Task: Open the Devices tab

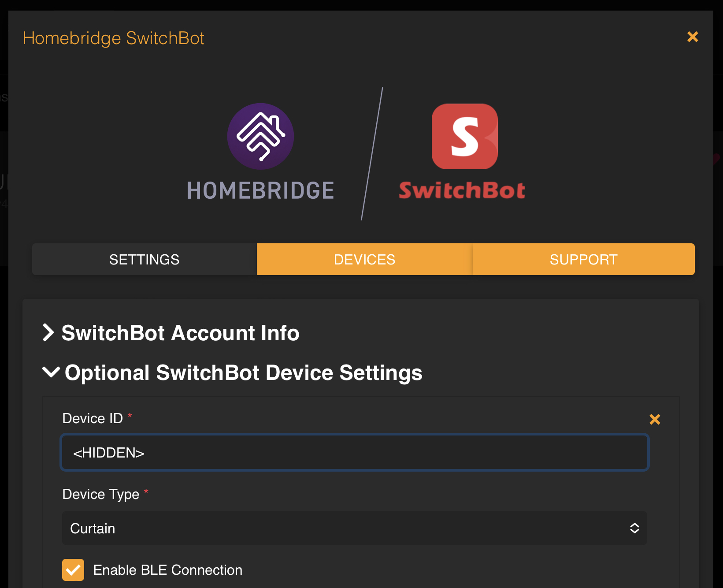Action: click(364, 259)
